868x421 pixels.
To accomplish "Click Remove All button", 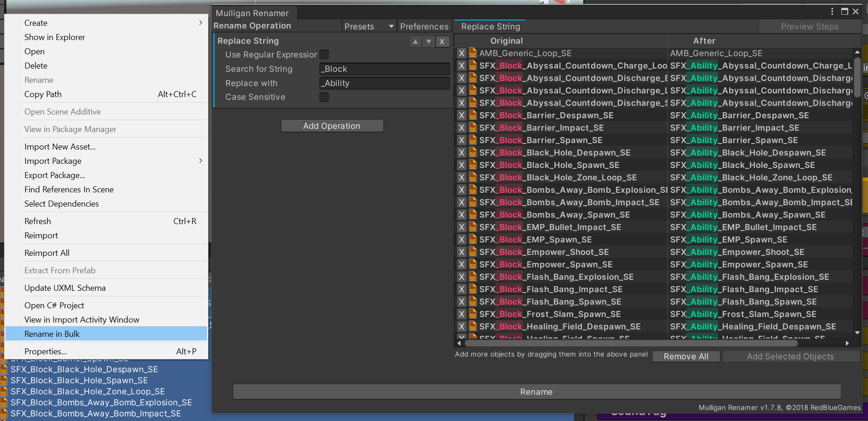I will tap(686, 357).
